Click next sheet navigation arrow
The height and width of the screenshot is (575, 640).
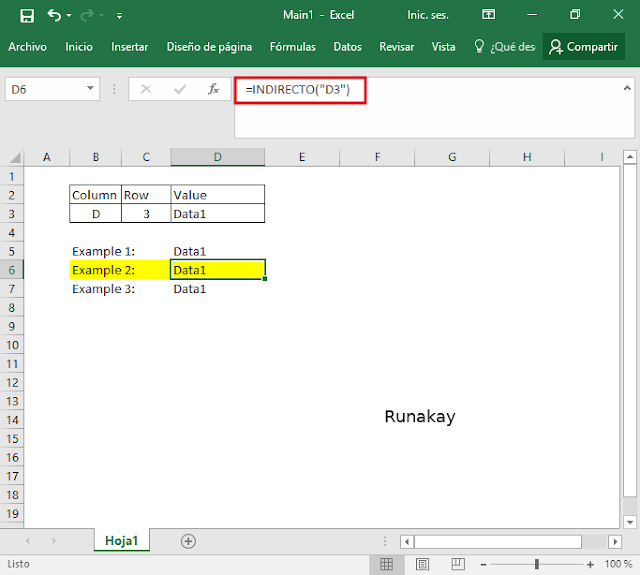pyautogui.click(x=54, y=541)
